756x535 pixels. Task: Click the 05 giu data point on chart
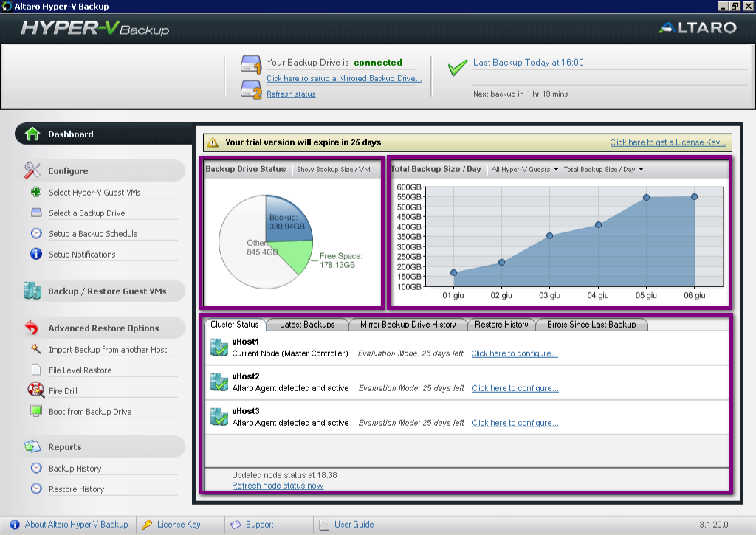coord(646,197)
